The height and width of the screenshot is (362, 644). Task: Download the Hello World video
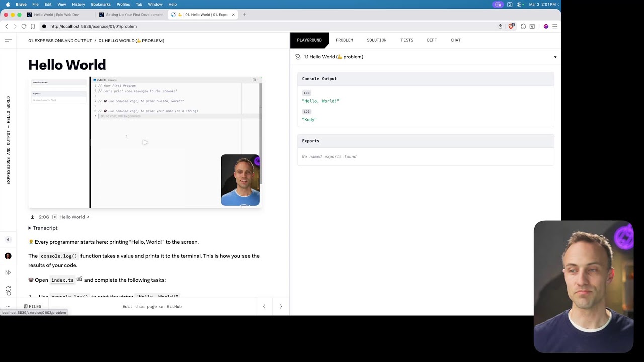[32, 217]
